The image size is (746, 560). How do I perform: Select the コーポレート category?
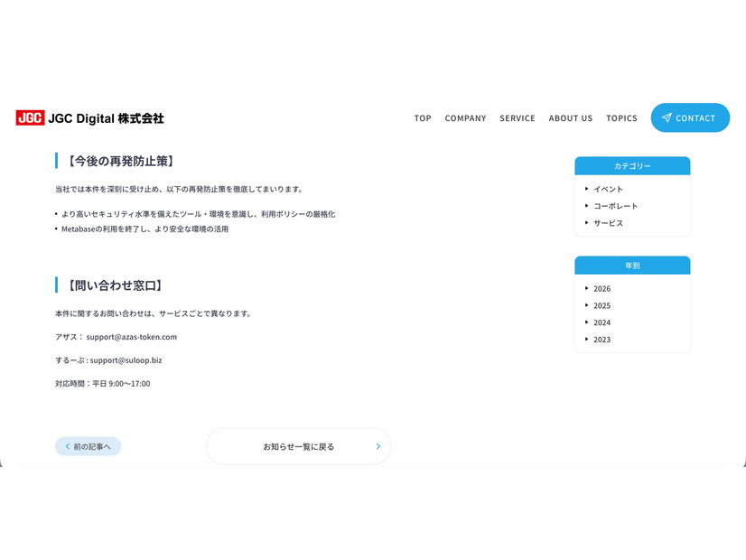point(615,206)
